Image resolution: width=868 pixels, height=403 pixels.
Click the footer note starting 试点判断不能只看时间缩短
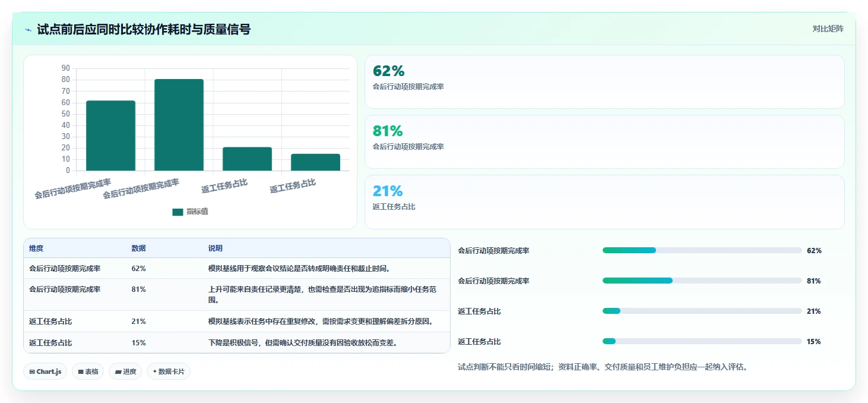[x=603, y=367]
